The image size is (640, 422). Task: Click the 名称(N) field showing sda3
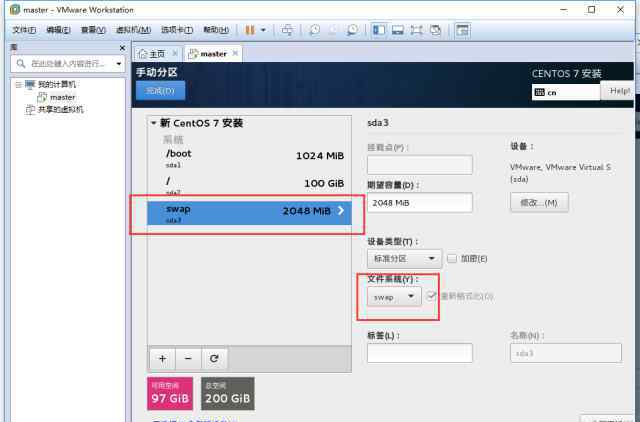566,353
